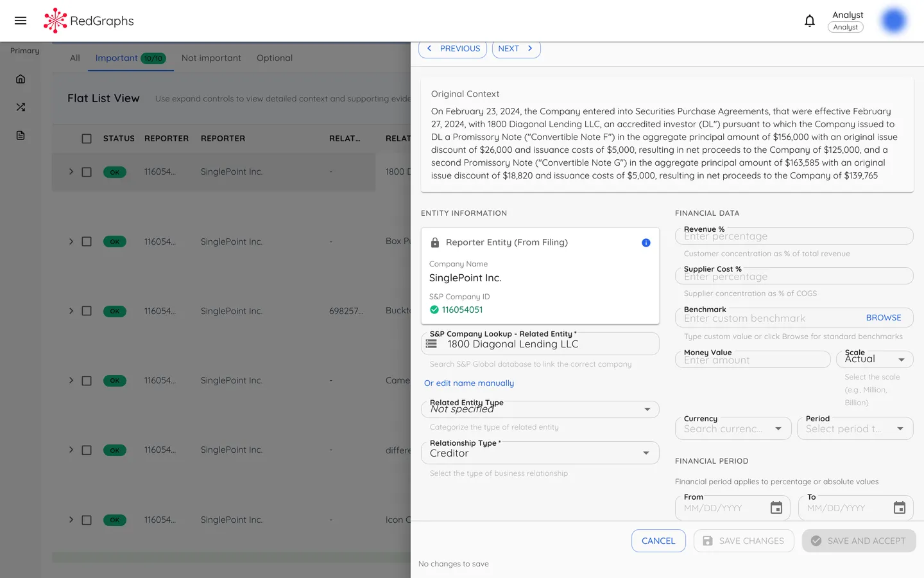The image size is (924, 578).
Task: Open the S&P Company Lookup list icon
Action: pos(432,343)
